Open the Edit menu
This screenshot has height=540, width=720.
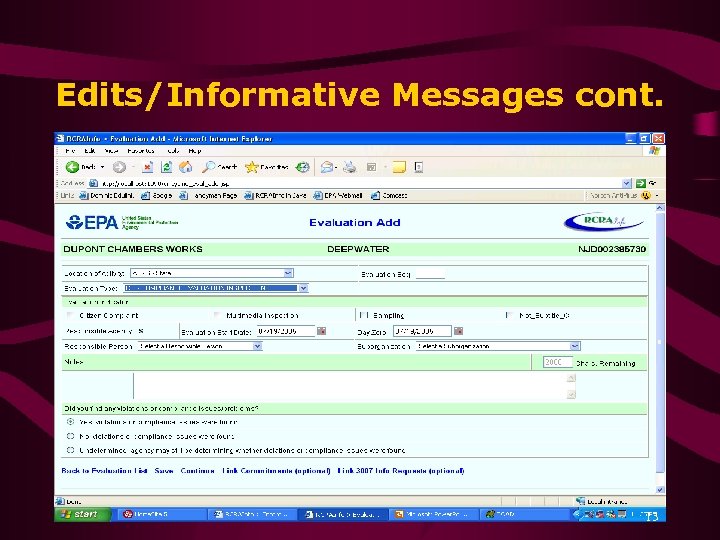90,151
